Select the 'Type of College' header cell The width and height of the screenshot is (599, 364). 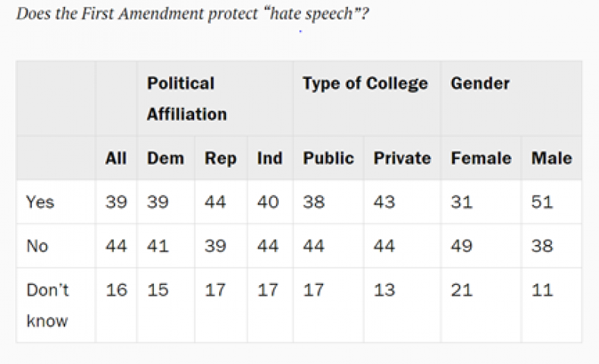pos(365,83)
